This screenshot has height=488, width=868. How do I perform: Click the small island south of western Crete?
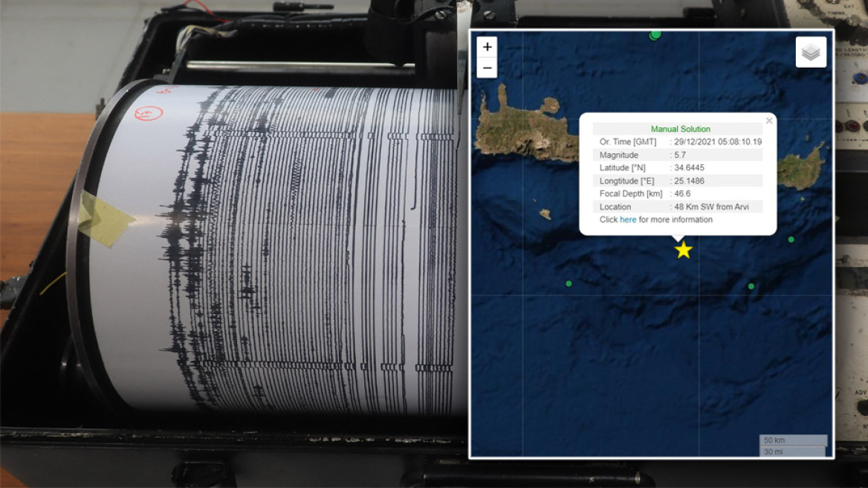click(545, 214)
